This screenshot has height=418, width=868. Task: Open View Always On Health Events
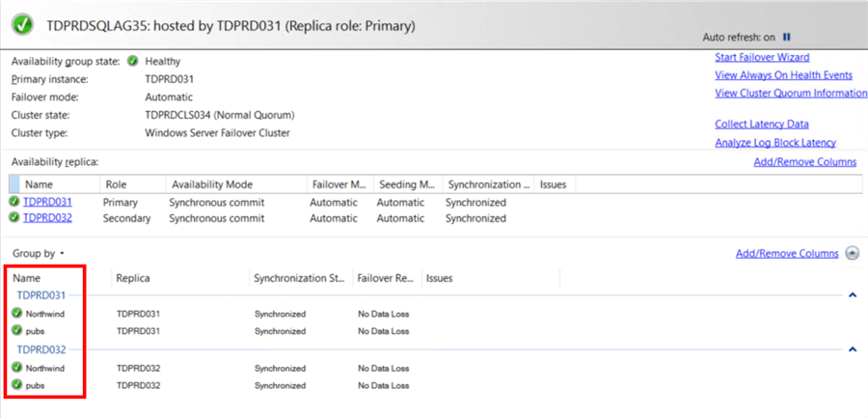783,75
